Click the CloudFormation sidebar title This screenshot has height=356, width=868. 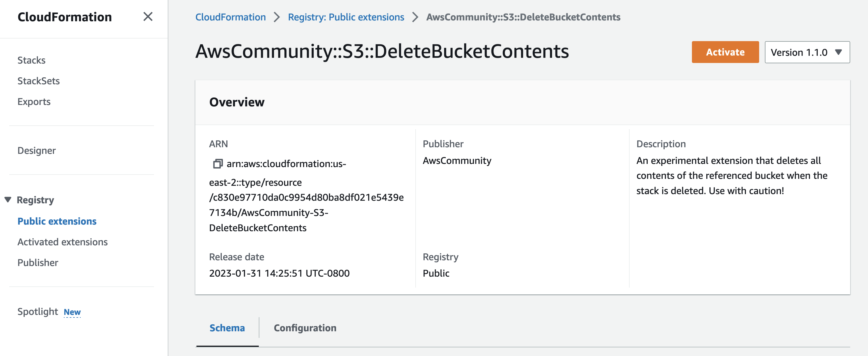pyautogui.click(x=65, y=17)
